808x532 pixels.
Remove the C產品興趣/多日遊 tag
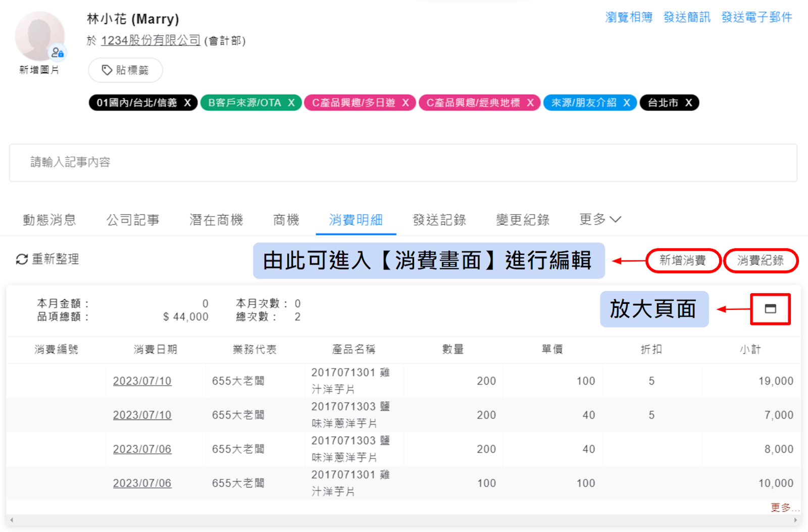tap(406, 103)
